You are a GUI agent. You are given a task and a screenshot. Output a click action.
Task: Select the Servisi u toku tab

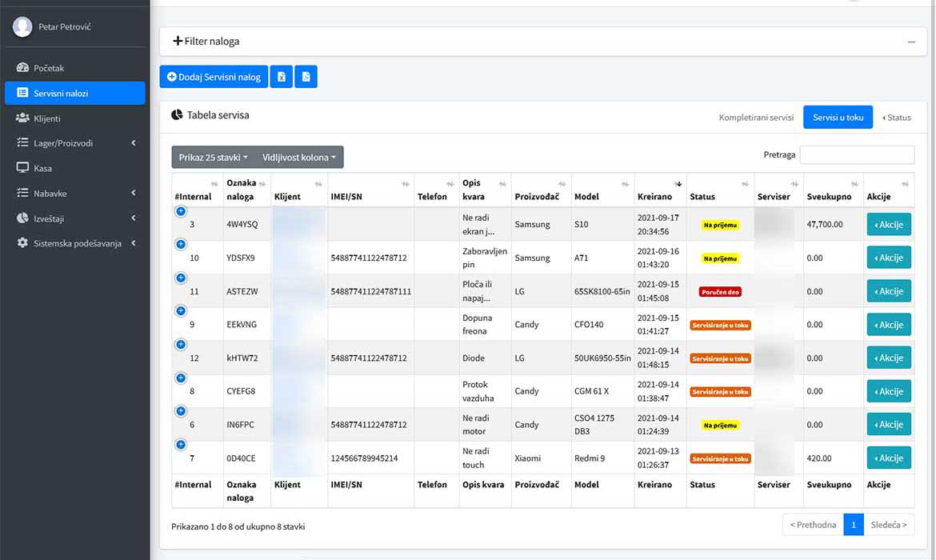(x=838, y=118)
